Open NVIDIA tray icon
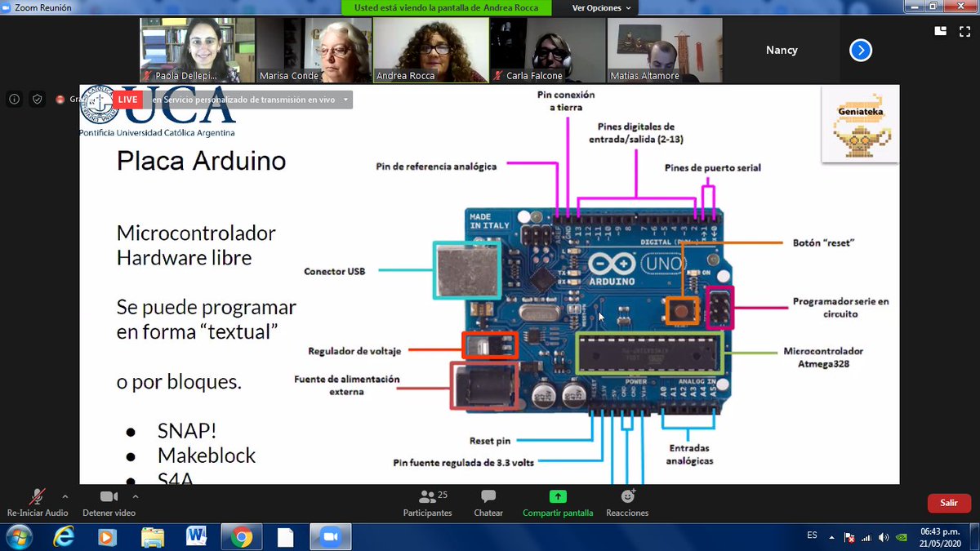Image resolution: width=980 pixels, height=551 pixels. (900, 537)
